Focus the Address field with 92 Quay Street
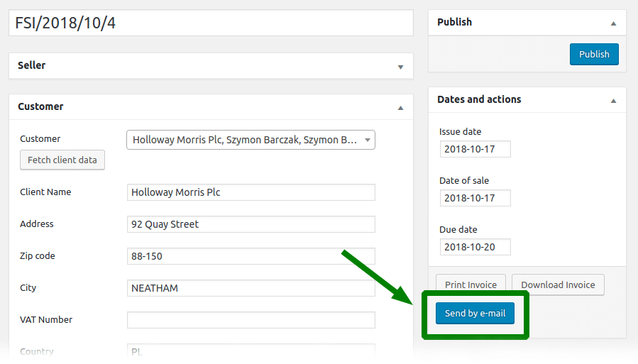The width and height of the screenshot is (638, 364). point(251,224)
